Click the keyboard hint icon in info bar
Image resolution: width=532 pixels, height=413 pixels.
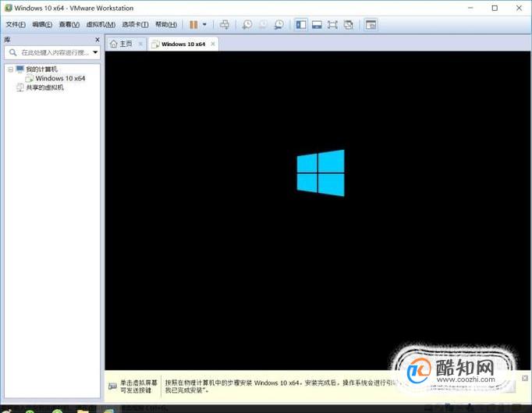112,386
